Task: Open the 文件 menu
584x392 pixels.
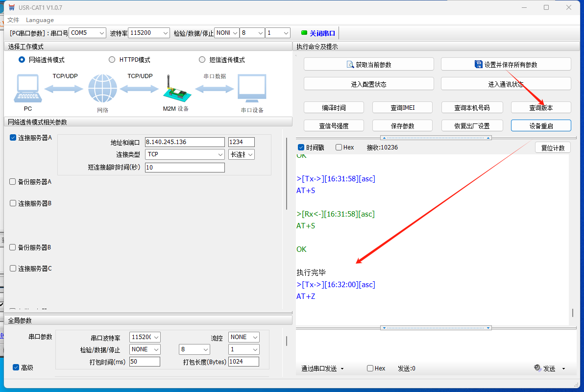Action: (x=13, y=20)
